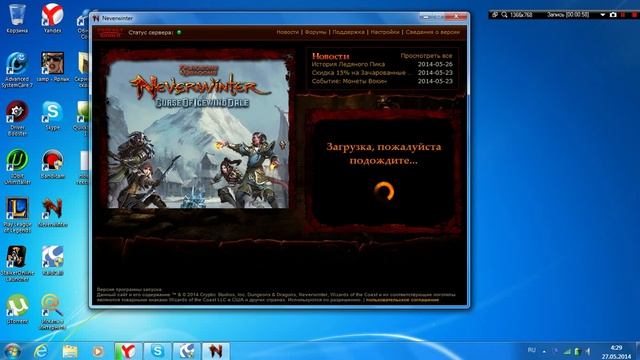This screenshot has width=640, height=360.
Task: Open the µTorrent desktop icon
Action: [17, 309]
